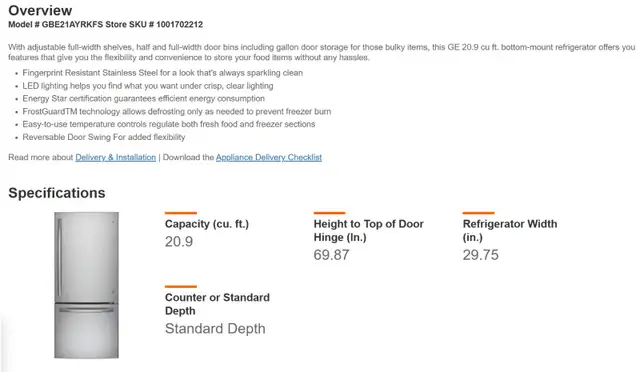This screenshot has height=372, width=640.
Task: Select the Overview heading
Action: click(x=40, y=11)
